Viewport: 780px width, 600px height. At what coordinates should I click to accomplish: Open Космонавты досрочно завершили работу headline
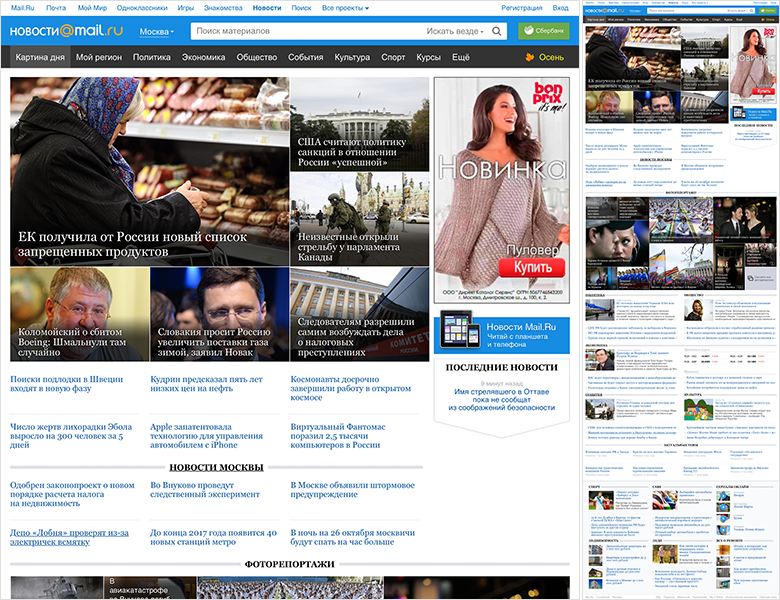(351, 388)
